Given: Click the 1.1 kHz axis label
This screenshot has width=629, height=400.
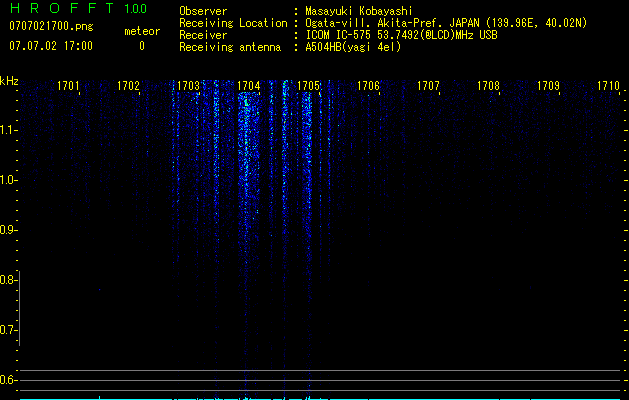Looking at the screenshot, I should pyautogui.click(x=7, y=130).
